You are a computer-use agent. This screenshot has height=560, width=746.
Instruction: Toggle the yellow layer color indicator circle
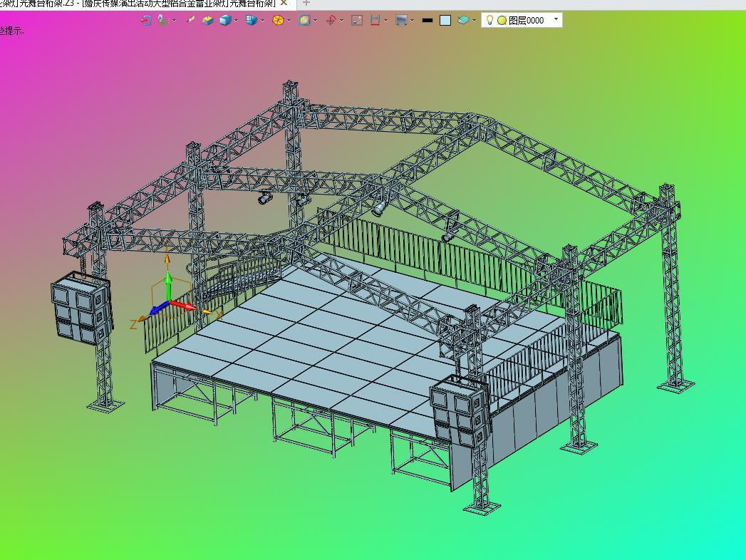[x=502, y=20]
